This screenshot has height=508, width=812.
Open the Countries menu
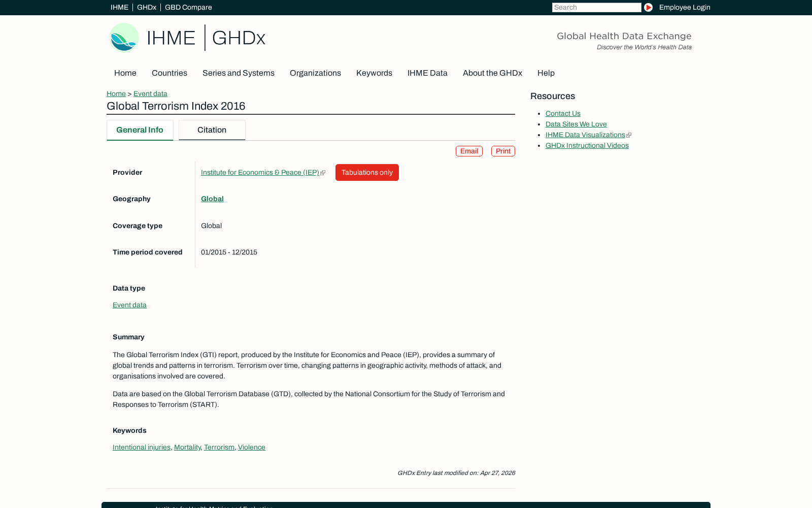coord(170,73)
